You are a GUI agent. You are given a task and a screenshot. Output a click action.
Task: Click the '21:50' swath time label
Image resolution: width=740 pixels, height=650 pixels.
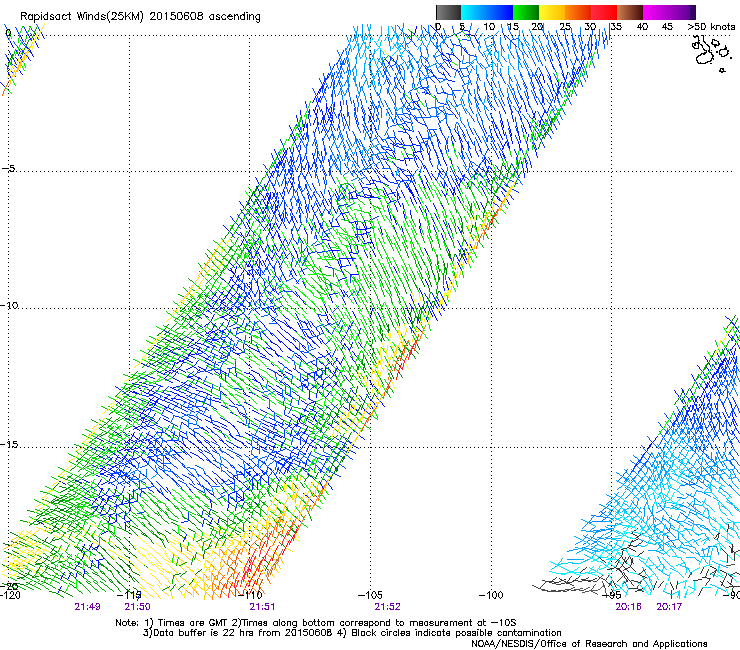tap(137, 607)
